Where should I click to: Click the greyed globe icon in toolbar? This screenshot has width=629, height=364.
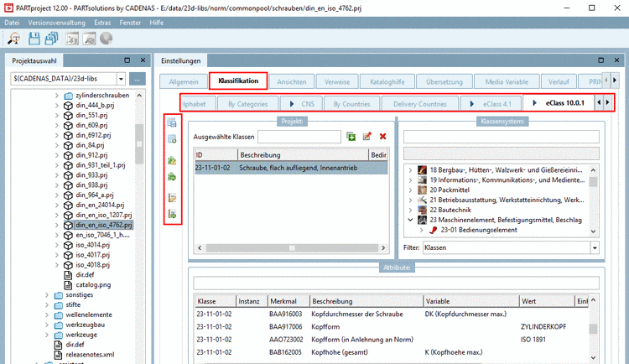click(107, 39)
